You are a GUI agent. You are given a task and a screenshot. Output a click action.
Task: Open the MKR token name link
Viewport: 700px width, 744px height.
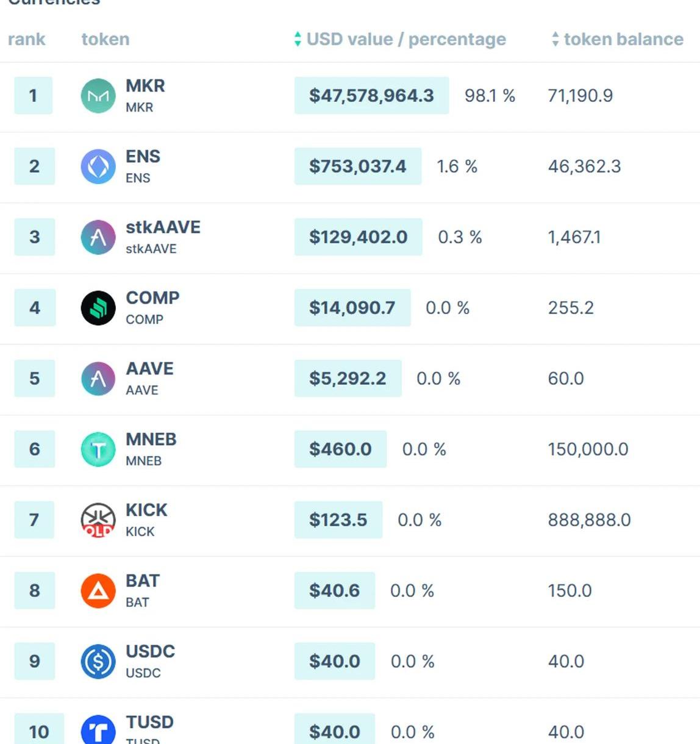[x=145, y=86]
